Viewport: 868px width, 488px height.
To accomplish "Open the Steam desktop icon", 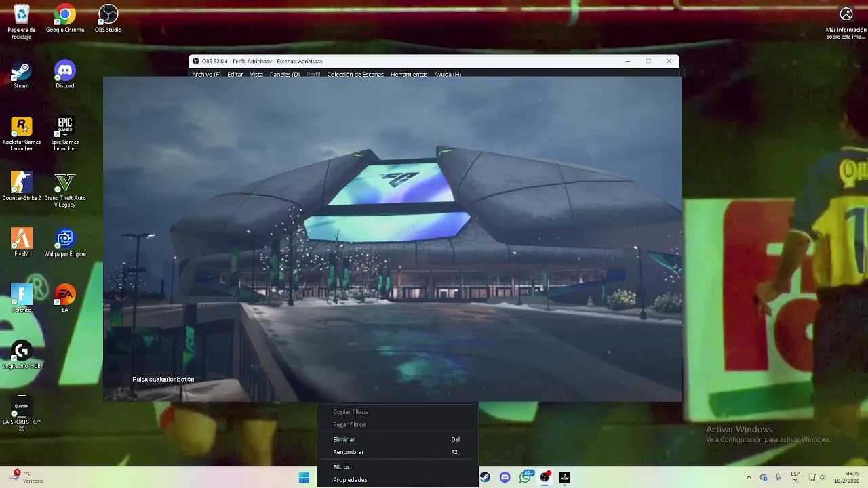I will 22,75.
